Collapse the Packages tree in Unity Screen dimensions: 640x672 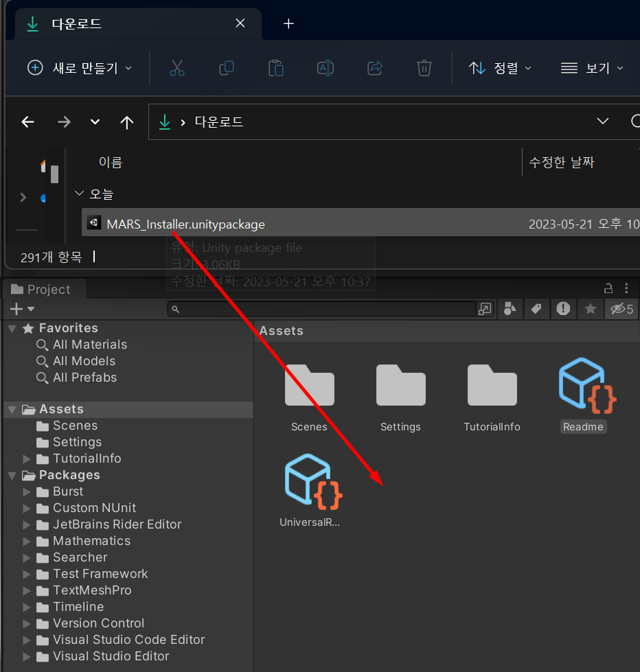coord(12,475)
